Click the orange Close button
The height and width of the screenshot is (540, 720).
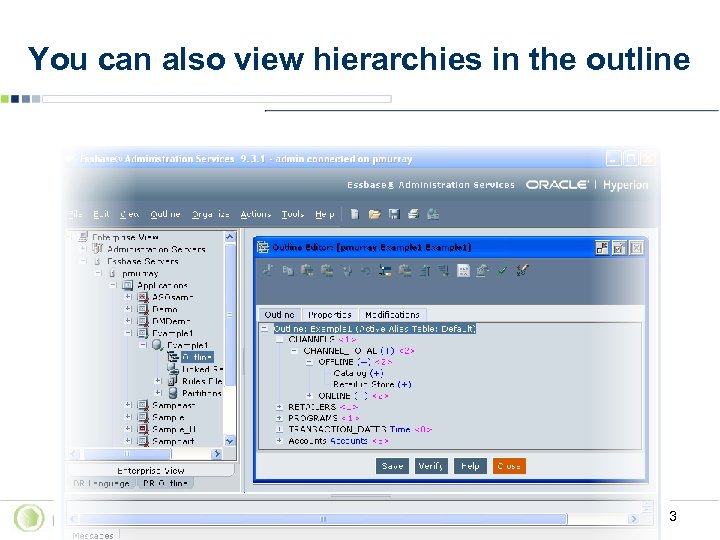point(509,466)
